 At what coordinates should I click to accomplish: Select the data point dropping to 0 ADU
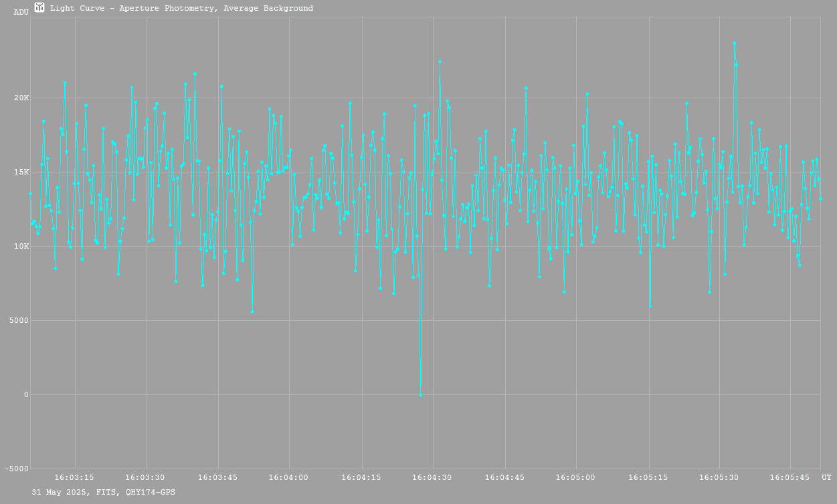[420, 394]
